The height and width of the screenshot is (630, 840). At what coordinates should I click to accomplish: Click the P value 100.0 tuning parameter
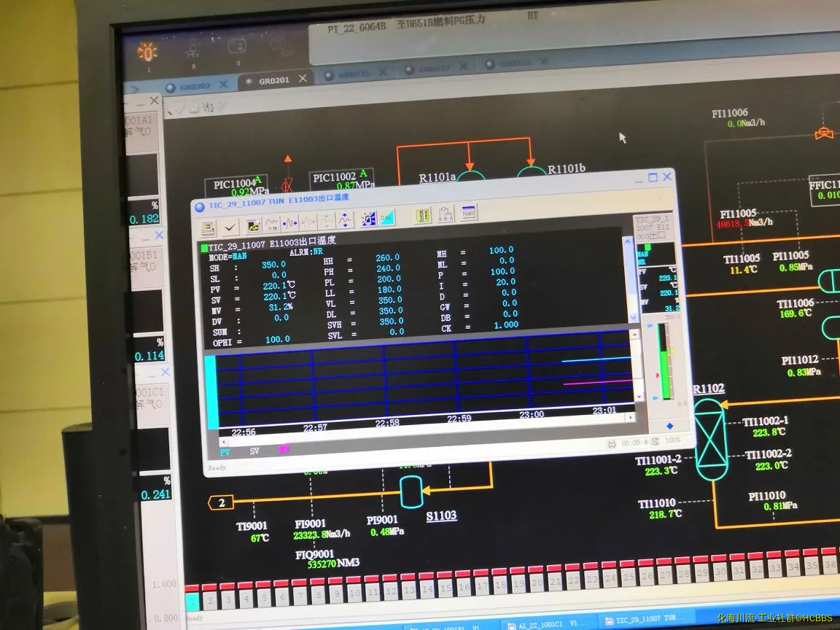point(502,271)
